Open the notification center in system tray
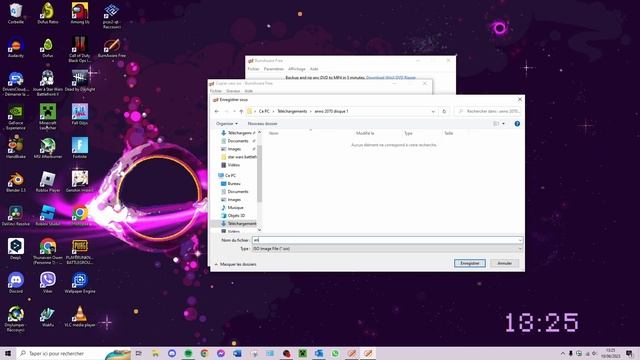 (x=629, y=353)
